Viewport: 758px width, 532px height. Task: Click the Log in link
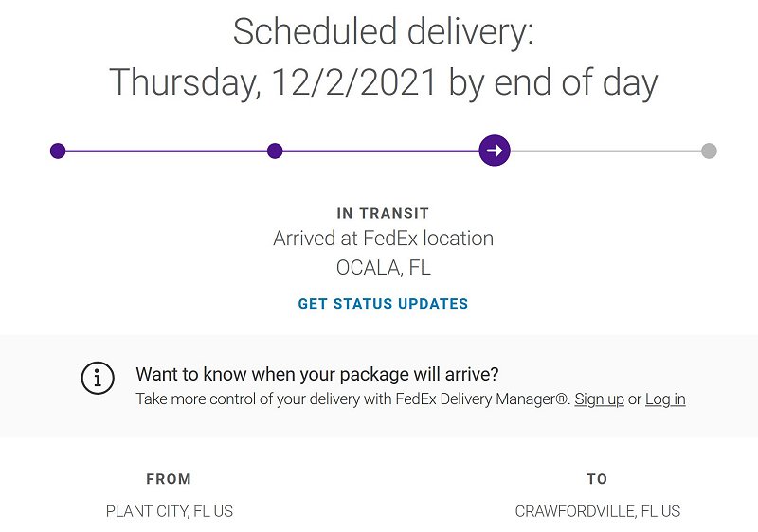(x=665, y=399)
